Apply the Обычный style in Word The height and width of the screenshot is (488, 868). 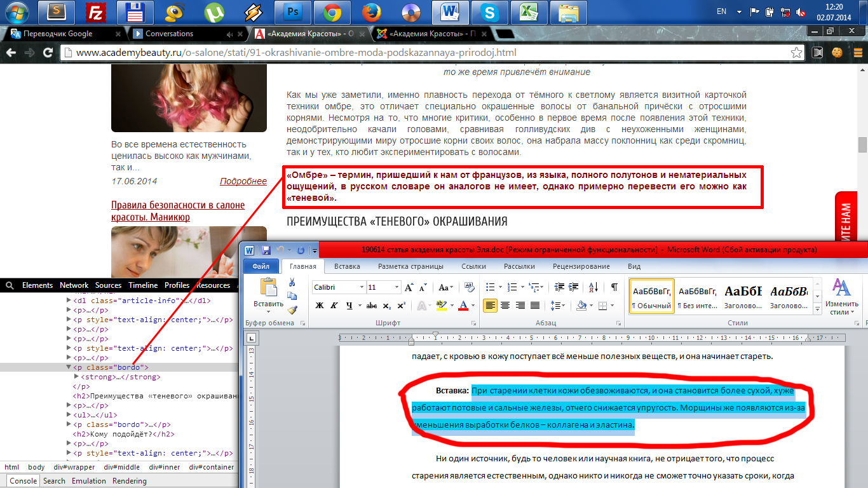coord(651,297)
